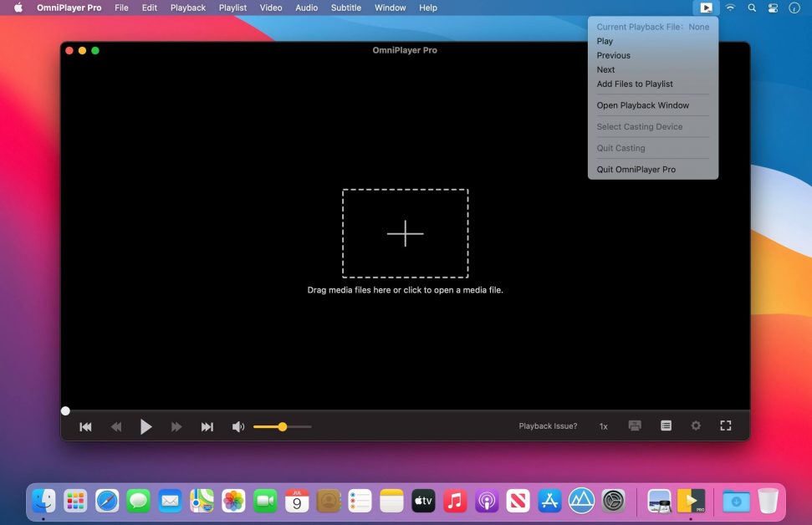Open playback settings via the gear icon
Viewport: 812px width, 525px height.
click(x=696, y=426)
